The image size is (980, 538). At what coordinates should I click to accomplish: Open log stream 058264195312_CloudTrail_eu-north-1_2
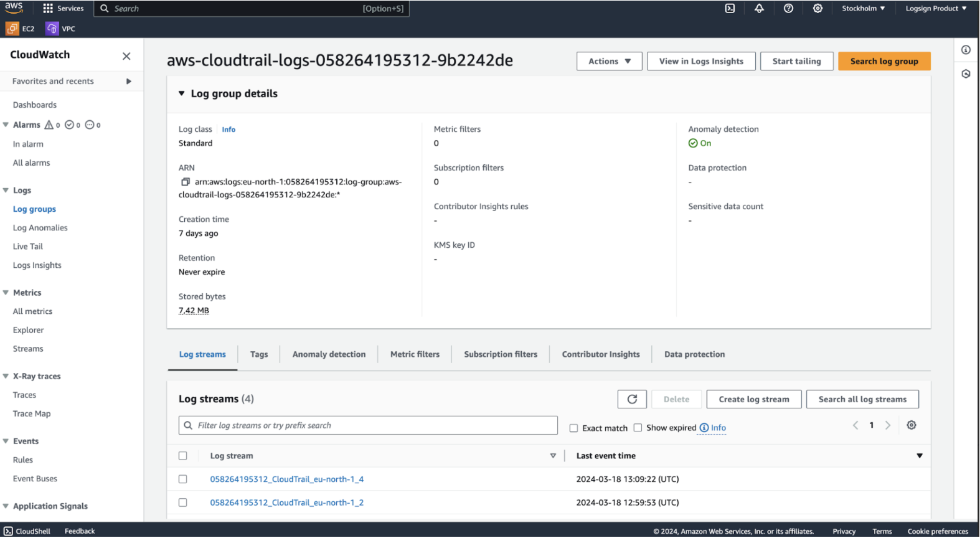point(287,503)
